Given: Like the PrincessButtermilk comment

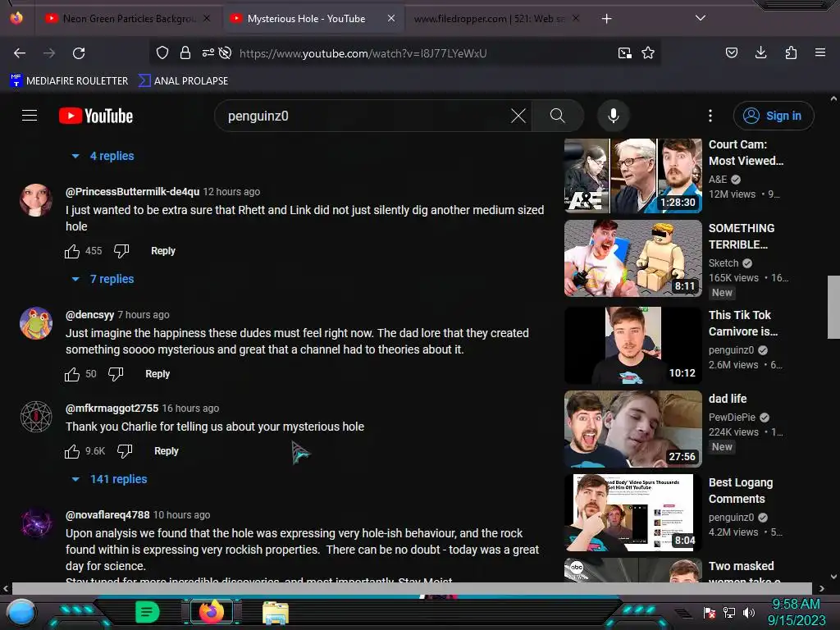Looking at the screenshot, I should point(72,251).
